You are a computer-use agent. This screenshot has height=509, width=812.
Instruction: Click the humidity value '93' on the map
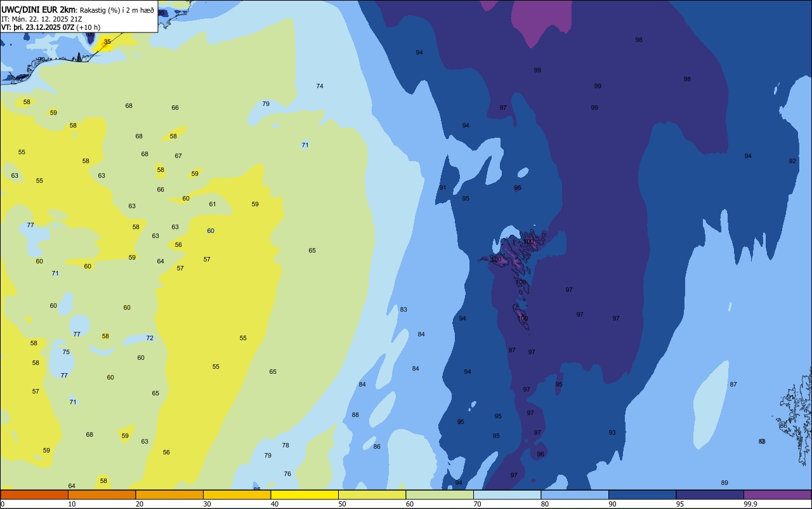(612, 433)
